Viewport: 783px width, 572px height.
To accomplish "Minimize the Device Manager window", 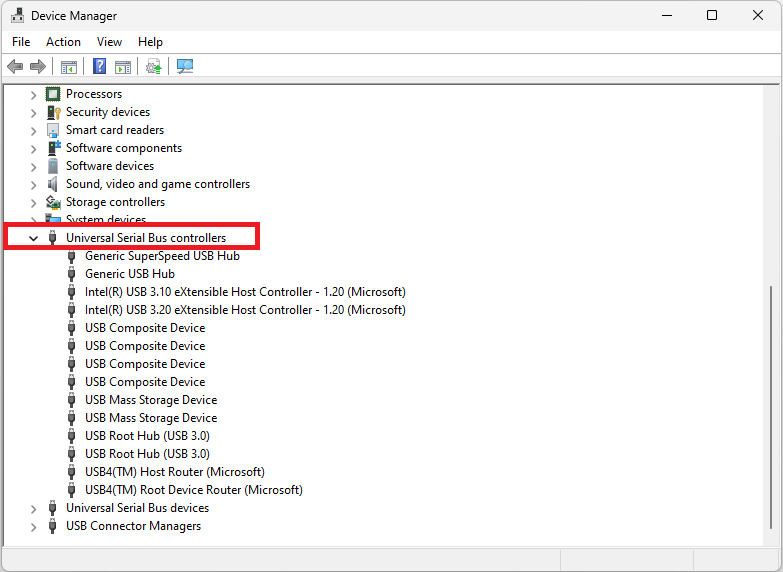I will click(667, 15).
